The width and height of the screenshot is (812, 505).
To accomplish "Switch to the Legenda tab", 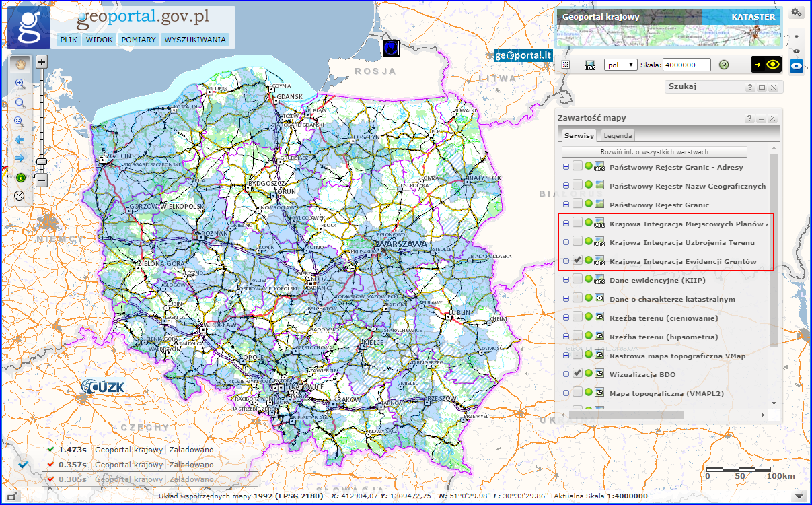I will (617, 135).
